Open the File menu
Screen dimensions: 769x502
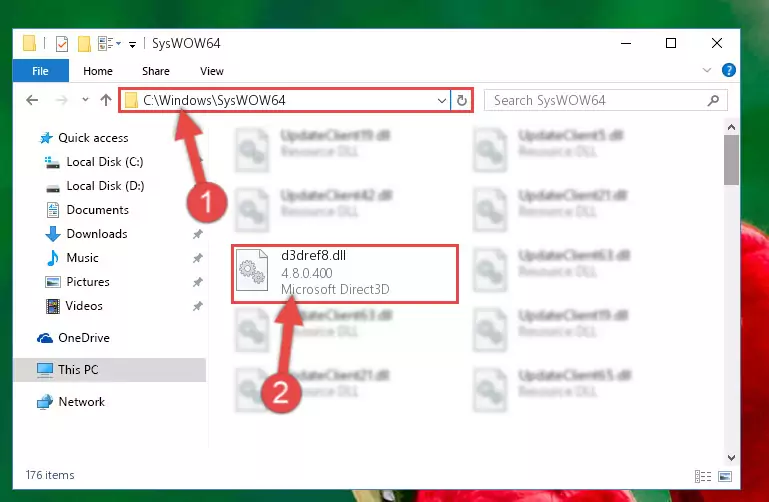click(x=40, y=71)
